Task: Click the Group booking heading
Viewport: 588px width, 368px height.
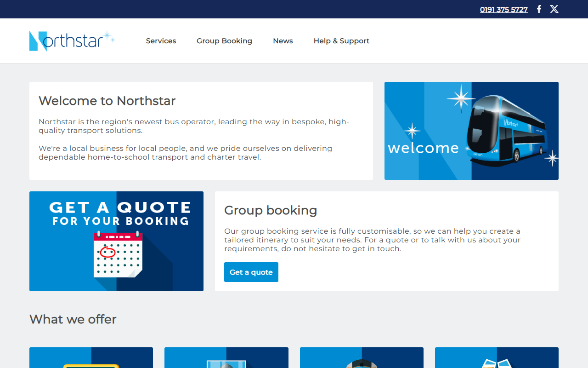Action: point(271,210)
